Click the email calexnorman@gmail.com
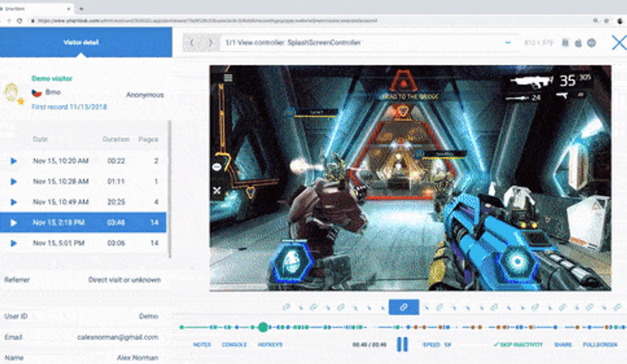Image resolution: width=627 pixels, height=364 pixels. [x=117, y=337]
